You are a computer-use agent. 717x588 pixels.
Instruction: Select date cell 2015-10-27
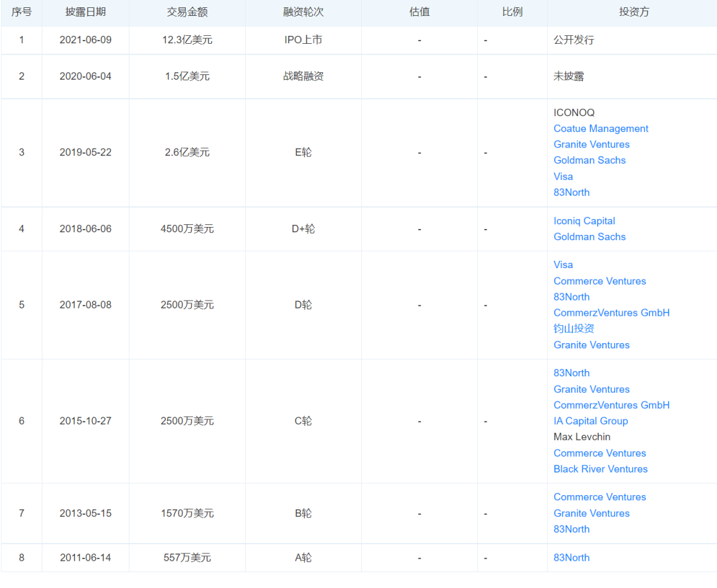[x=86, y=421]
